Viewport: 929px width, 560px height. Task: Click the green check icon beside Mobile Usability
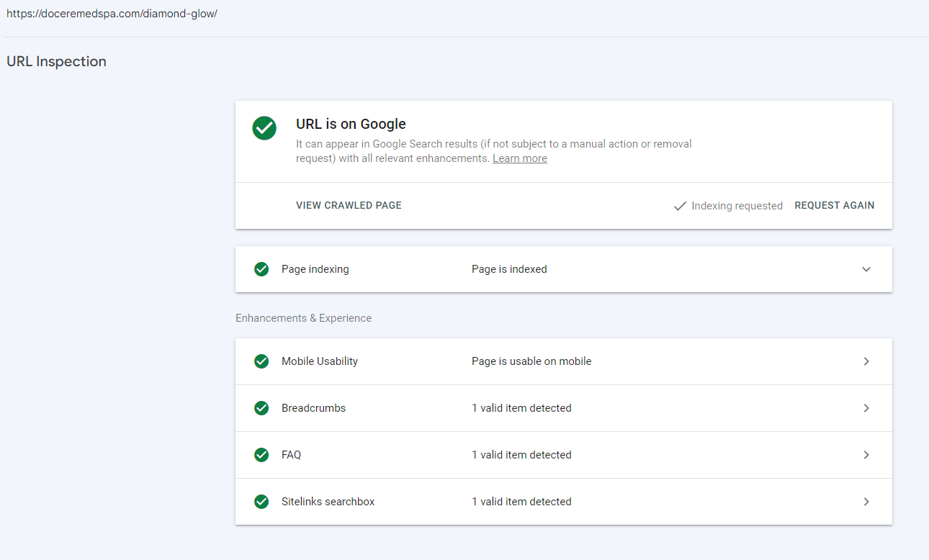click(x=261, y=361)
